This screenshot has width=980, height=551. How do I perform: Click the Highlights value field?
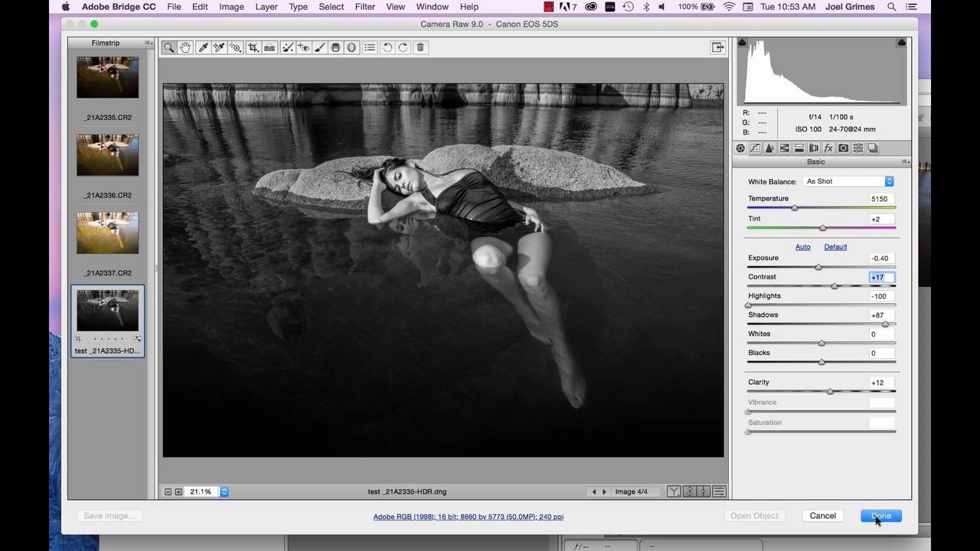tap(882, 296)
